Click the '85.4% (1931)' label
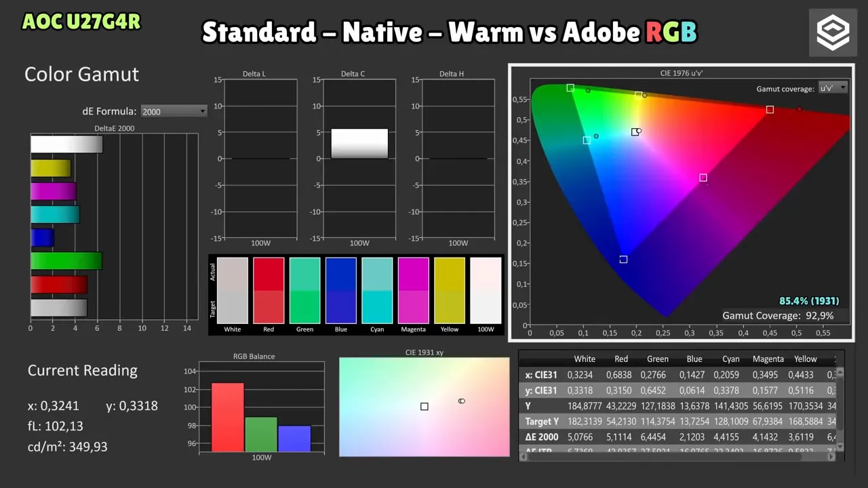Screen dimensions: 868x488 coord(810,300)
